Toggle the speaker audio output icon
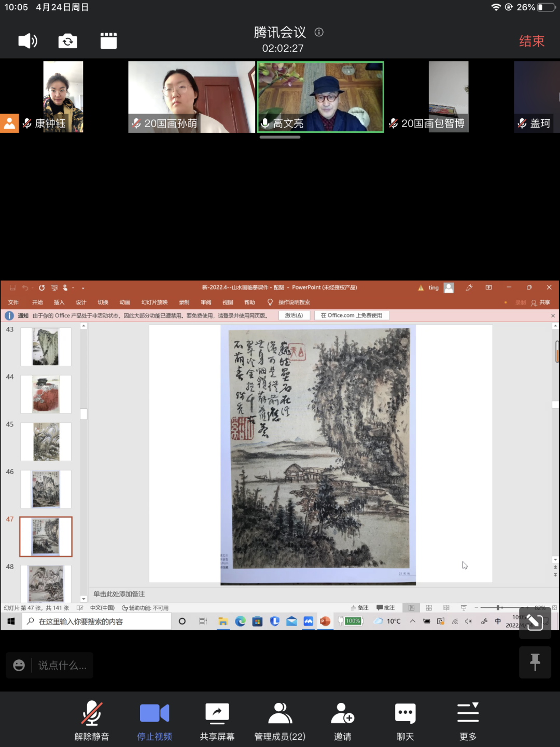This screenshot has height=747, width=560. pyautogui.click(x=27, y=40)
